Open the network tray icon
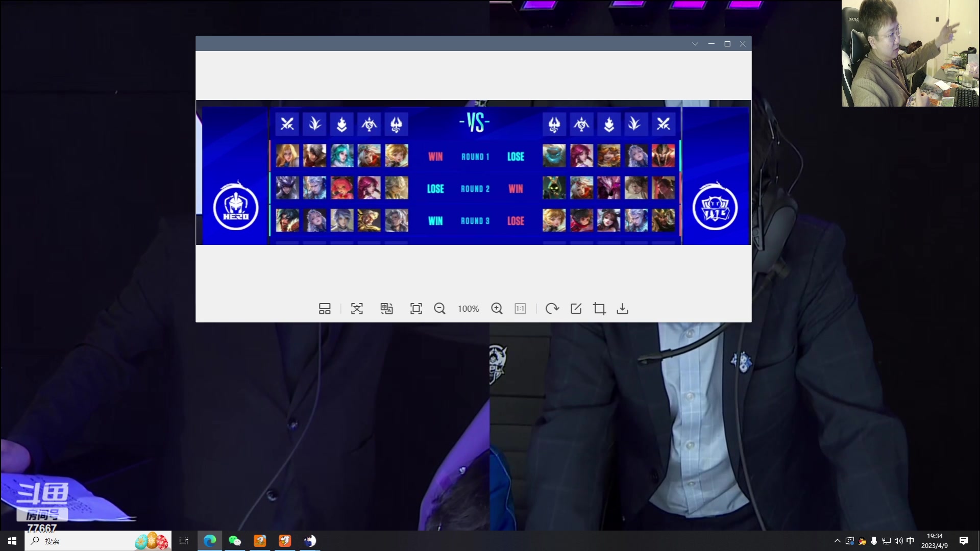This screenshot has width=980, height=551. click(887, 541)
